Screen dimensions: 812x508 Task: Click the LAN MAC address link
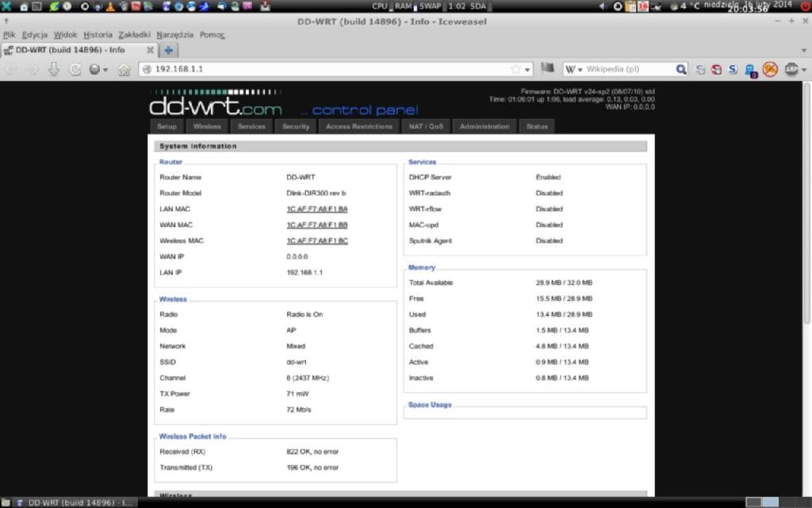click(317, 209)
